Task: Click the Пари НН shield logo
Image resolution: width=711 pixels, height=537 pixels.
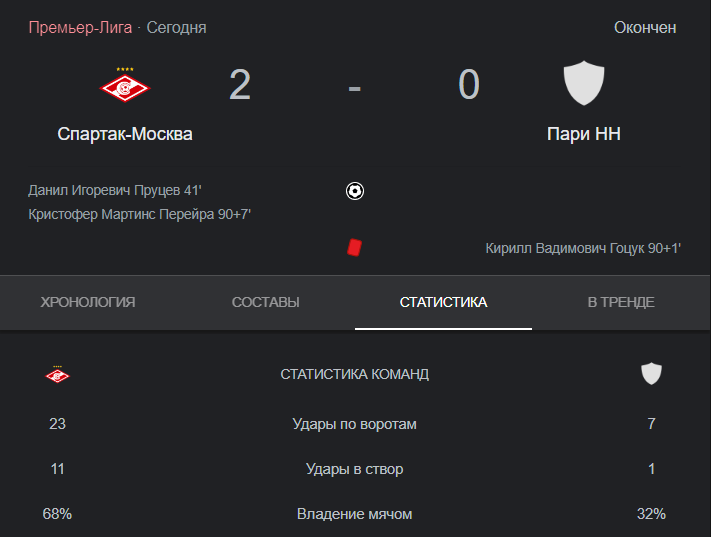Action: [x=584, y=83]
